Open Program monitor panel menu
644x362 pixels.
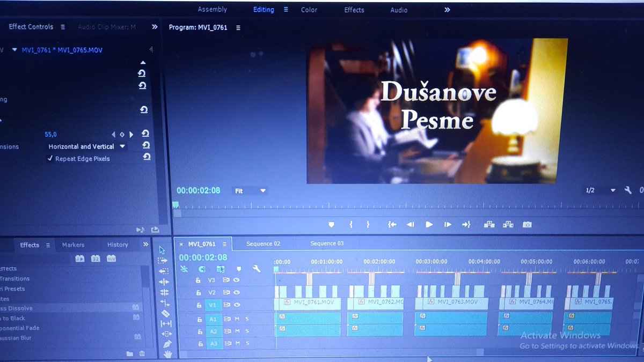tap(238, 28)
